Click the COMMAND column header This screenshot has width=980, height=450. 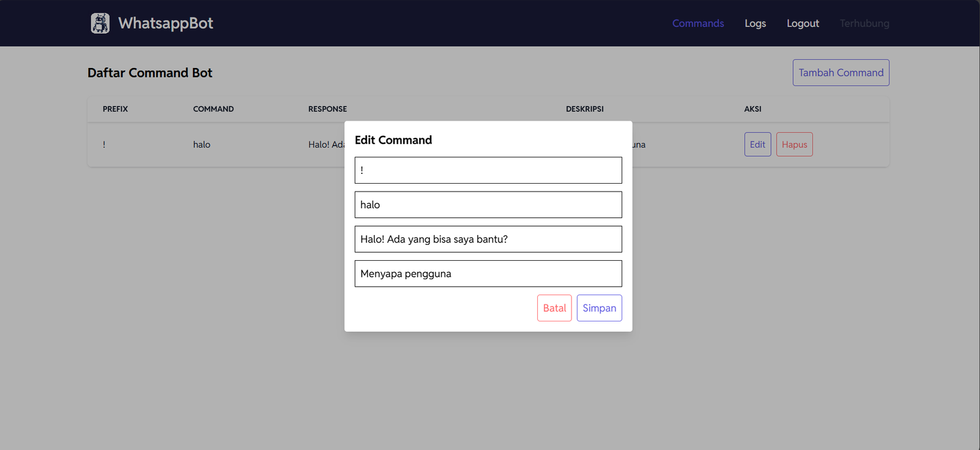click(213, 109)
